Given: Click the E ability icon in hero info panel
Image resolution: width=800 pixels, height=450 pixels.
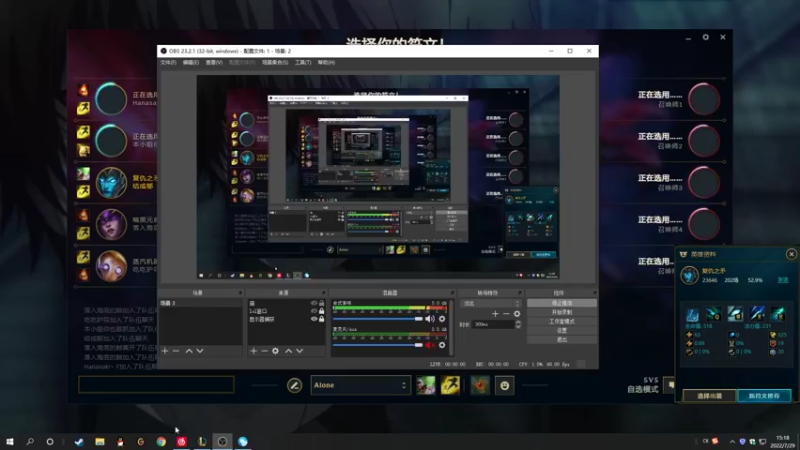Looking at the screenshot, I should click(x=757, y=314).
